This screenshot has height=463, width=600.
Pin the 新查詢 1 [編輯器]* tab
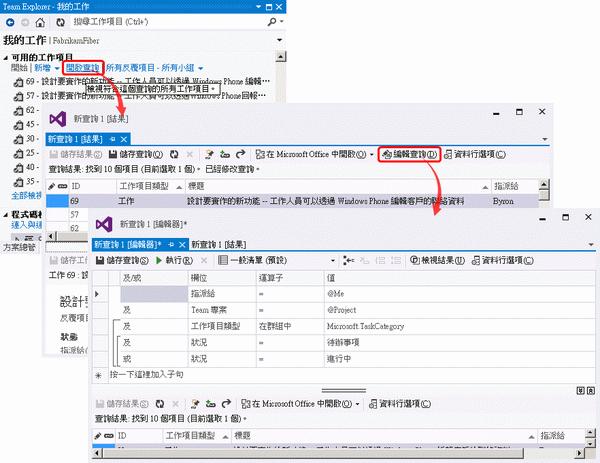171,245
